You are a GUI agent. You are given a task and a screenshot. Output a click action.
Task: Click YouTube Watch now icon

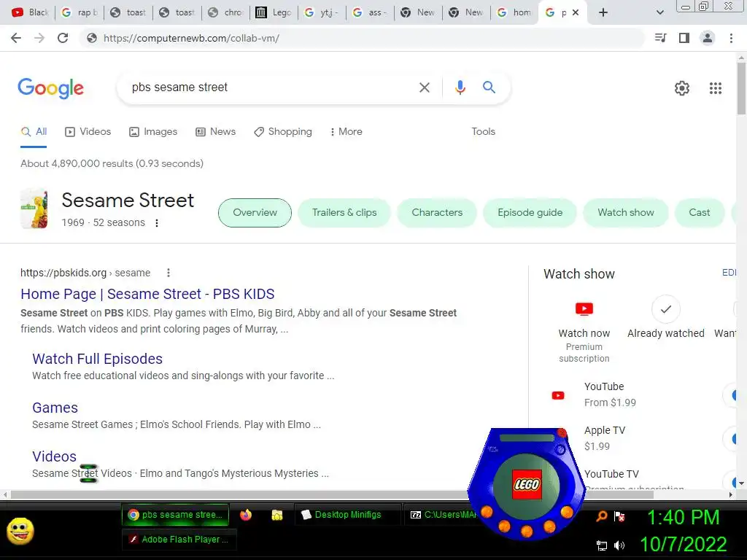coord(584,309)
